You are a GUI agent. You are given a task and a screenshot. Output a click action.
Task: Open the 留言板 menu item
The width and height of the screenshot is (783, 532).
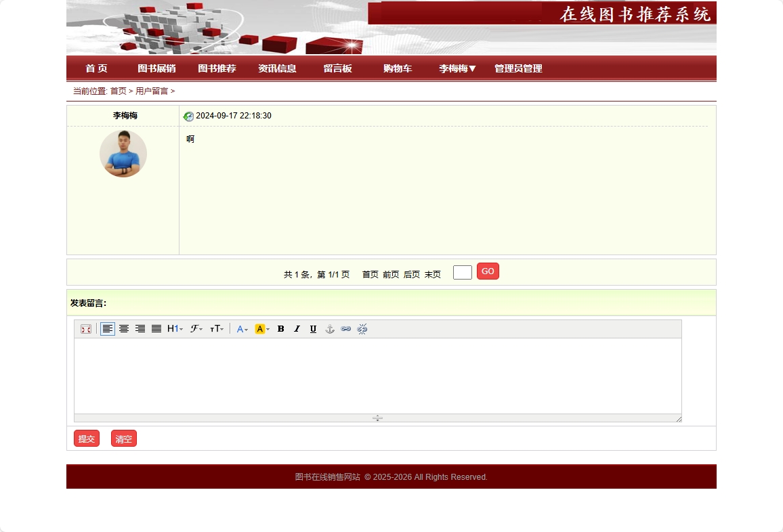coord(337,68)
